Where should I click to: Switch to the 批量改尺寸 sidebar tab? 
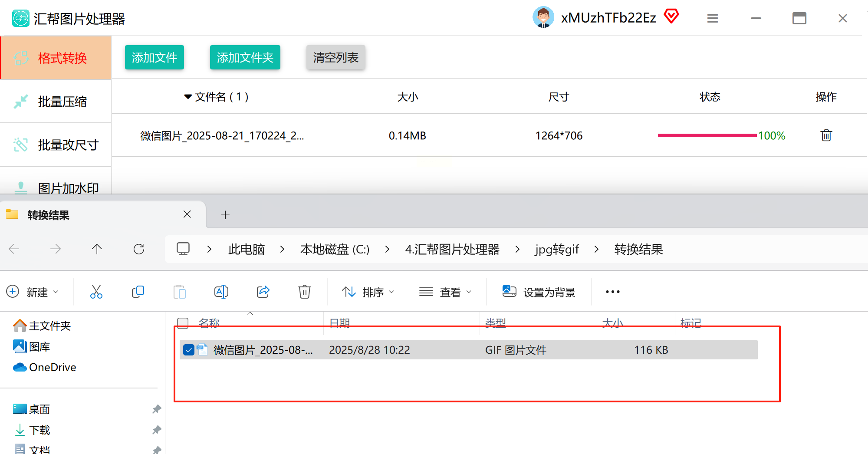pos(56,145)
